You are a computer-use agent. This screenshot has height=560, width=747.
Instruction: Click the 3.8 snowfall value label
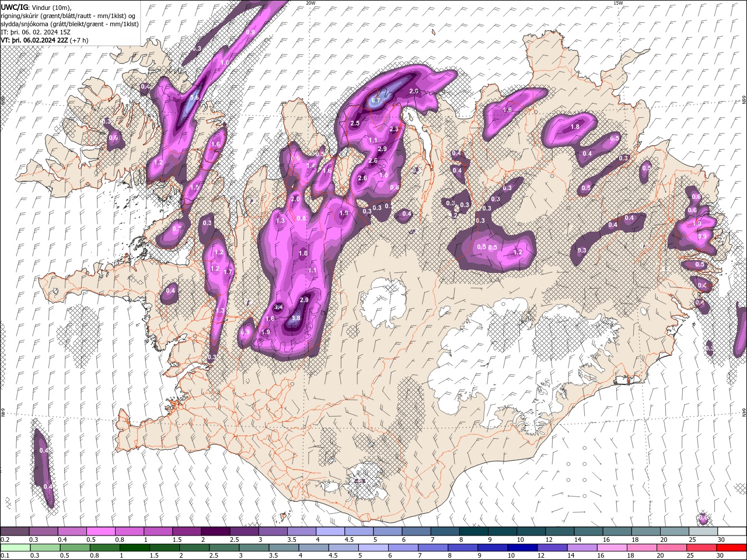296,318
